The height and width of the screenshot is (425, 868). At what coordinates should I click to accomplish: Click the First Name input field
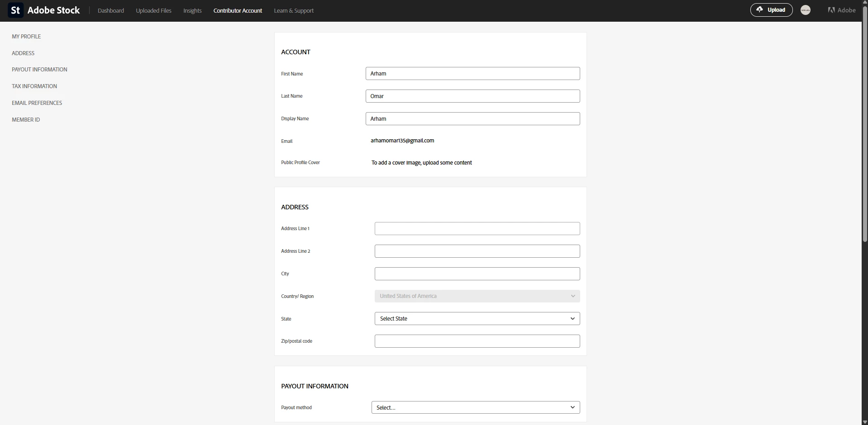(472, 74)
